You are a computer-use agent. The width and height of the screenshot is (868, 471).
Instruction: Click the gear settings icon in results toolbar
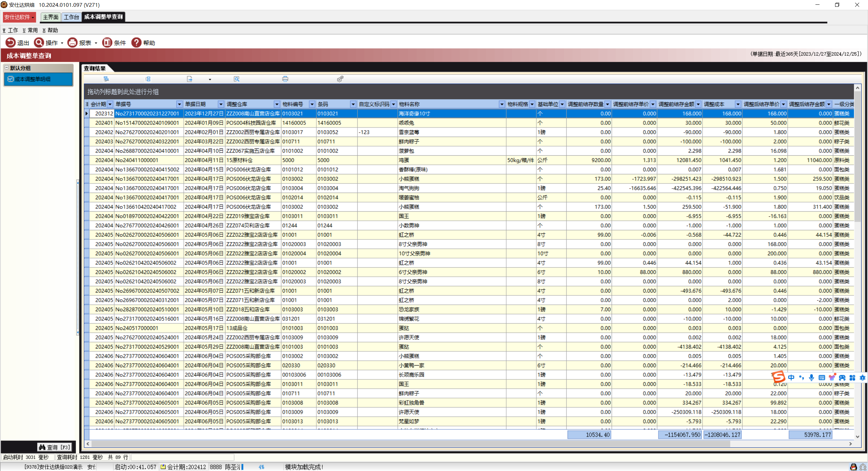pos(340,79)
